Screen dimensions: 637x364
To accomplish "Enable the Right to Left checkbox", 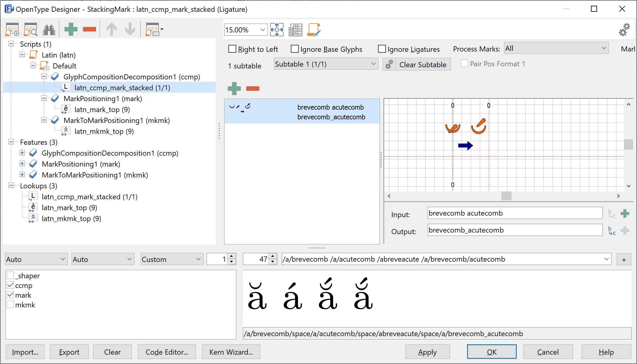I will point(232,49).
